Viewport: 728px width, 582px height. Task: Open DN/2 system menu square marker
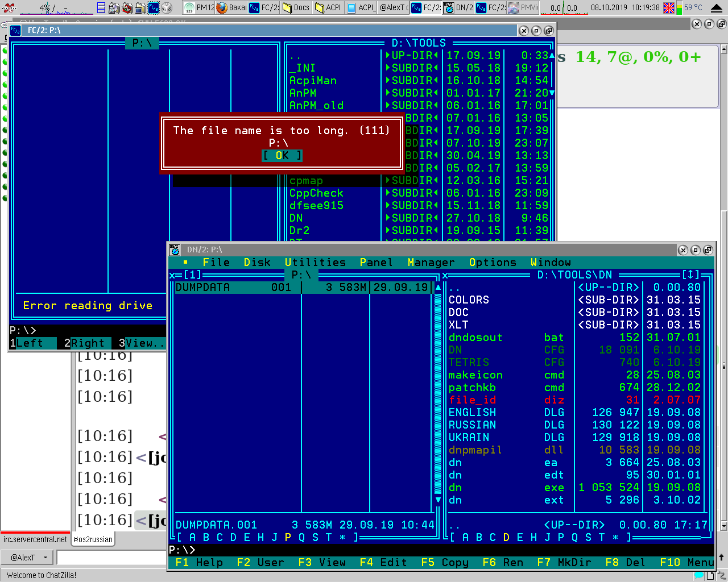click(x=186, y=262)
